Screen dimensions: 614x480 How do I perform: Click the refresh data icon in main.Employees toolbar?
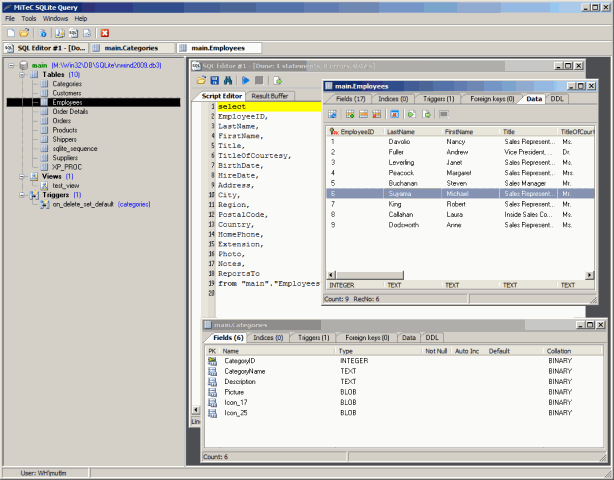[332, 114]
